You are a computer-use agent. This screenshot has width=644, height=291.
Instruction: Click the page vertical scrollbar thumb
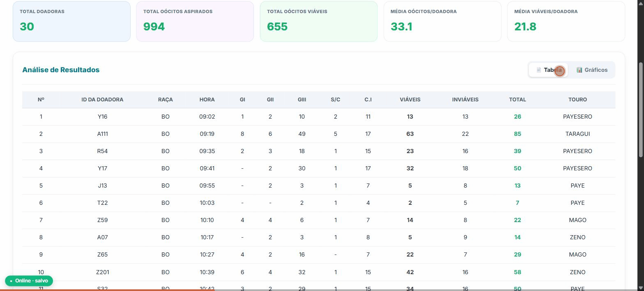(x=641, y=109)
